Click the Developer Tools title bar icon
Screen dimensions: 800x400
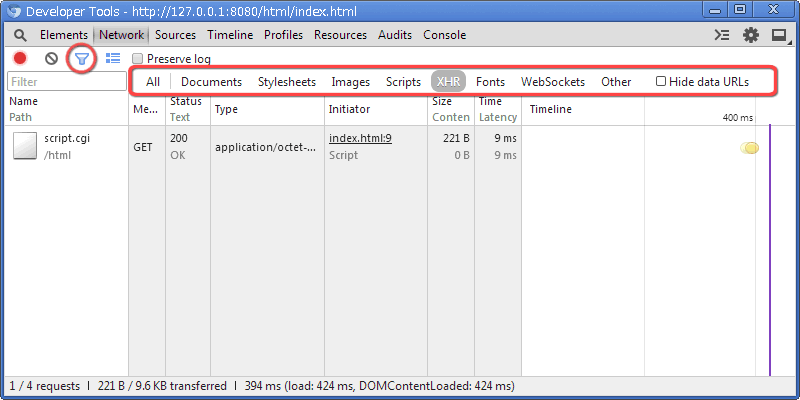tap(14, 11)
